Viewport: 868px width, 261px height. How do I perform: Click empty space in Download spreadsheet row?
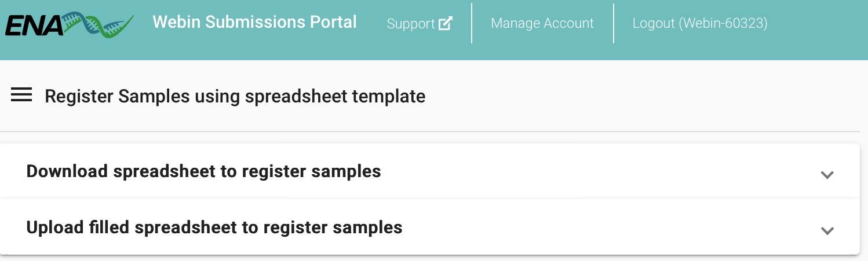579,172
